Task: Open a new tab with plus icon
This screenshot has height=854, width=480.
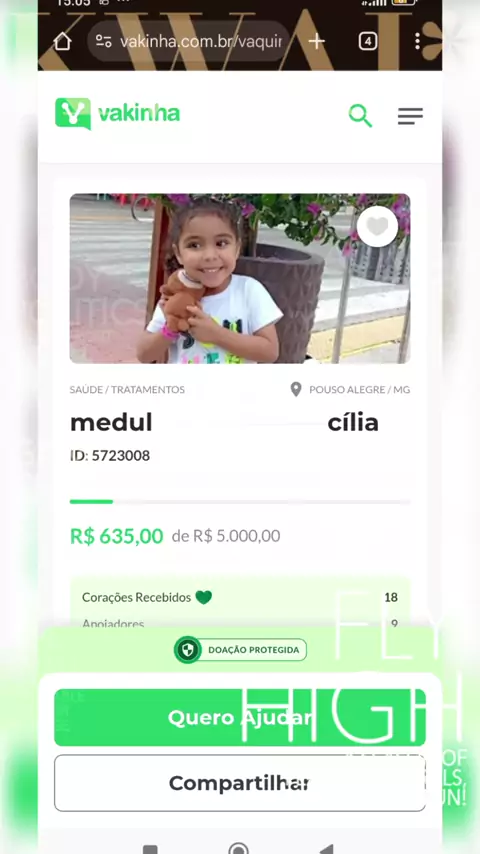Action: [x=317, y=41]
